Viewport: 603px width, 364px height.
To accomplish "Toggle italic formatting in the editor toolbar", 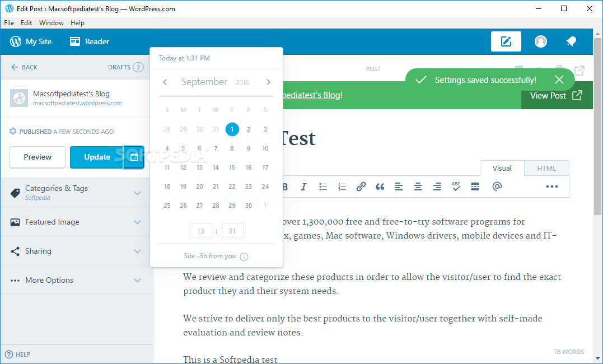I will click(303, 186).
